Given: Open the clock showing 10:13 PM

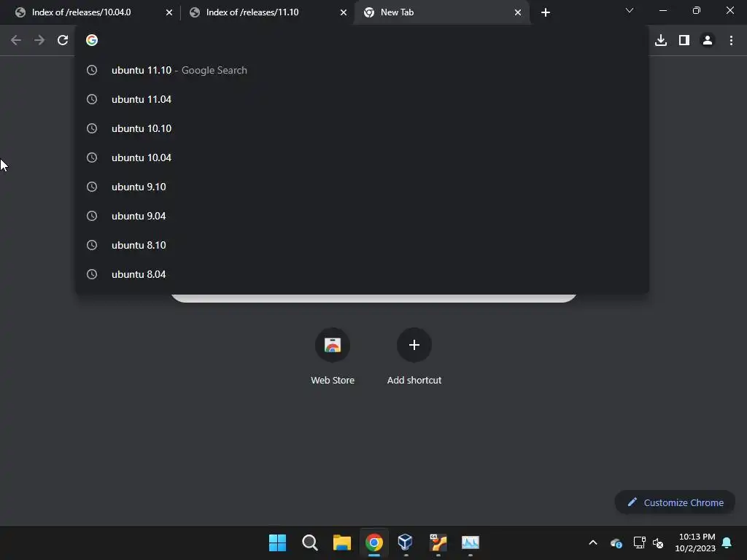Looking at the screenshot, I should pos(695,542).
